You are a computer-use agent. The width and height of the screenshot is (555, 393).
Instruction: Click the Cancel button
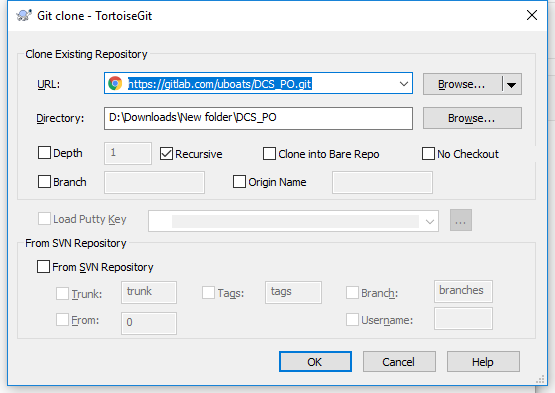[x=399, y=362]
